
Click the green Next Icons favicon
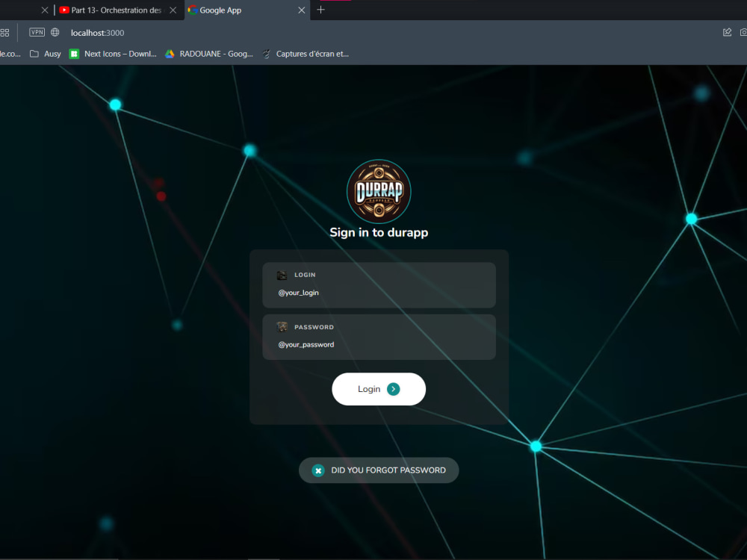pos(74,54)
